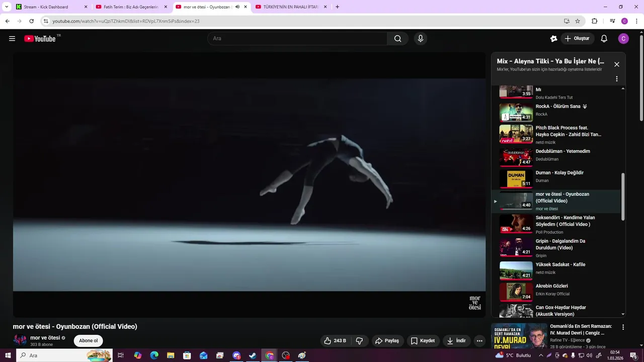
Task: Mute the mor ve ötesi tab audio
Action: pyautogui.click(x=237, y=7)
